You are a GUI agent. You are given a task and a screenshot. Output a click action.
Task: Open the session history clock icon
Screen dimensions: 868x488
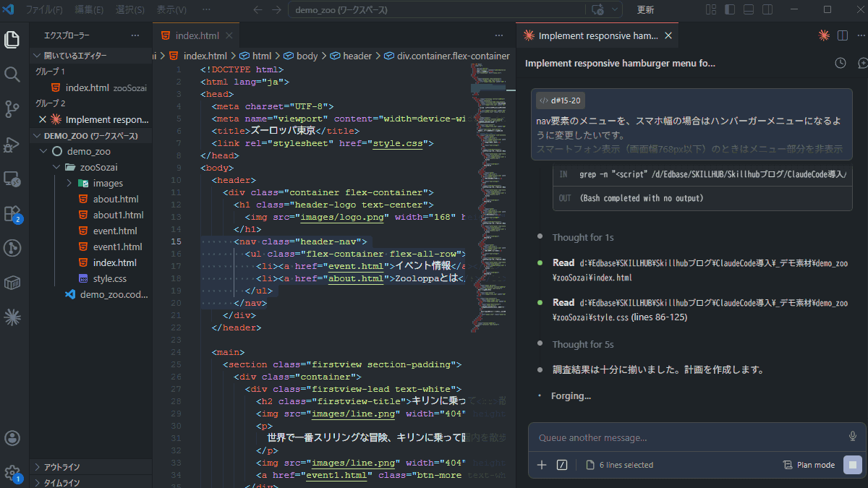coord(840,64)
